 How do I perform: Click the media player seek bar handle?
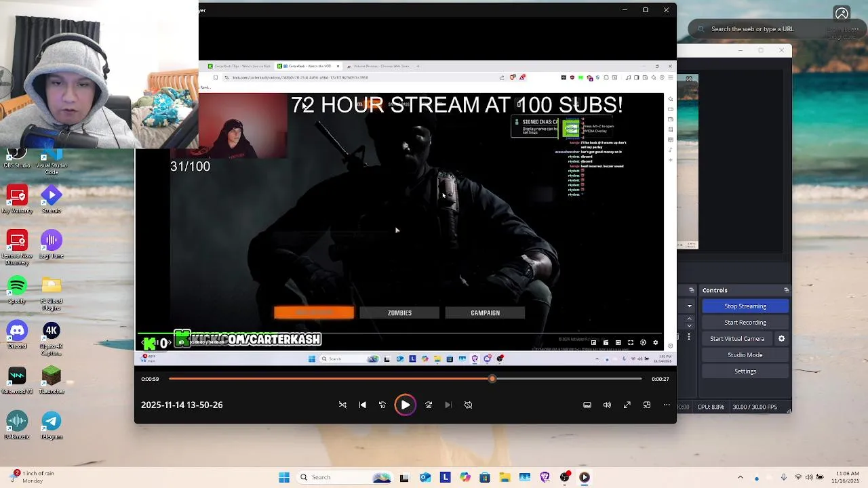pyautogui.click(x=492, y=379)
